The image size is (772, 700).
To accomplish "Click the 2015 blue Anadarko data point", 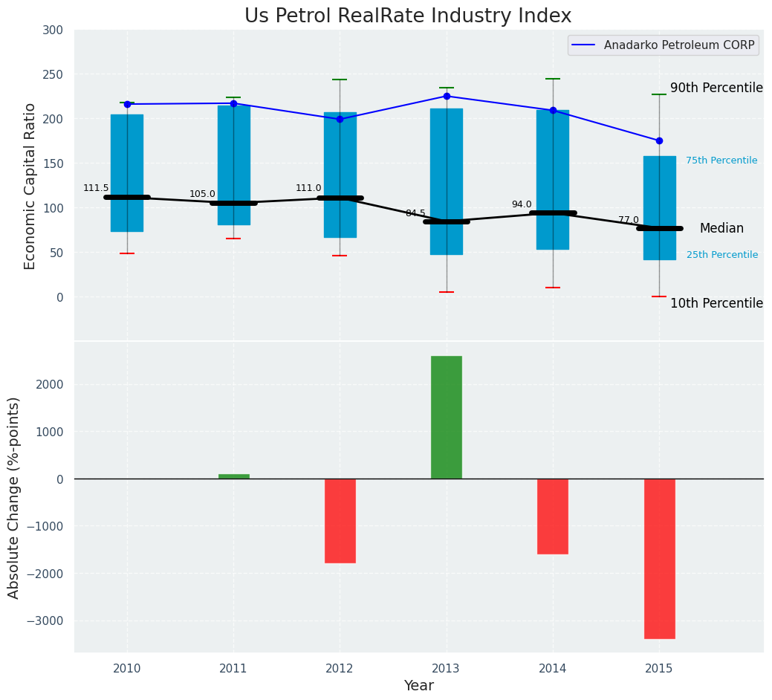I will pyautogui.click(x=659, y=140).
